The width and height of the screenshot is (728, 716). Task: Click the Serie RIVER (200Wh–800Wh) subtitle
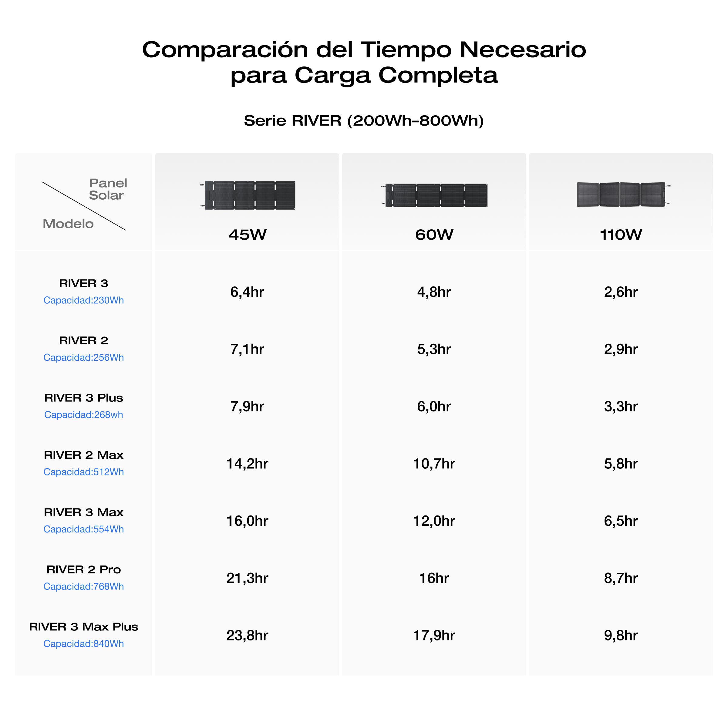coord(364,121)
